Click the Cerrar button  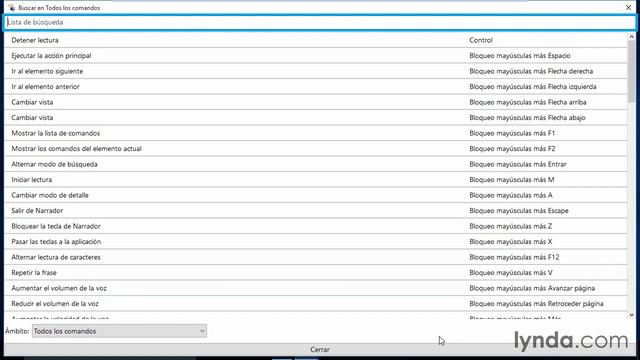point(320,349)
